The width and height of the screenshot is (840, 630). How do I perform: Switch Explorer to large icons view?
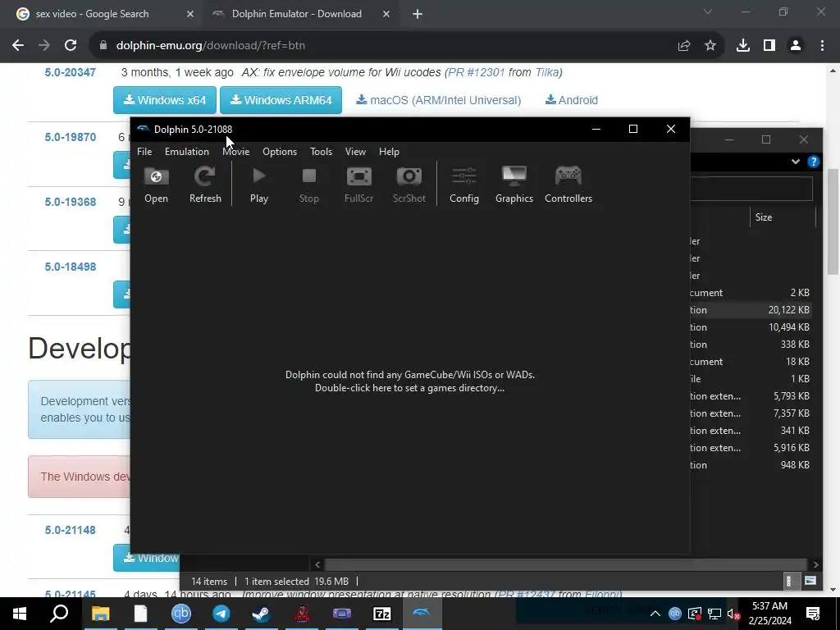click(810, 581)
